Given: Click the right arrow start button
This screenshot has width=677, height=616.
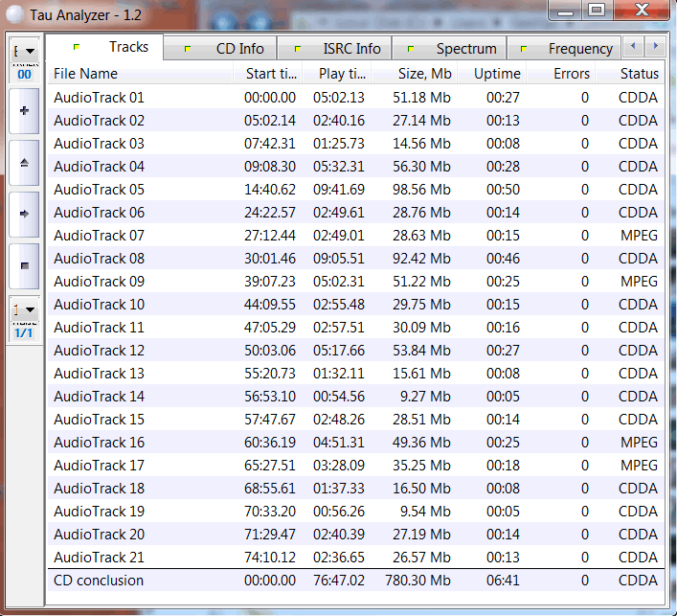Looking at the screenshot, I should (x=24, y=213).
